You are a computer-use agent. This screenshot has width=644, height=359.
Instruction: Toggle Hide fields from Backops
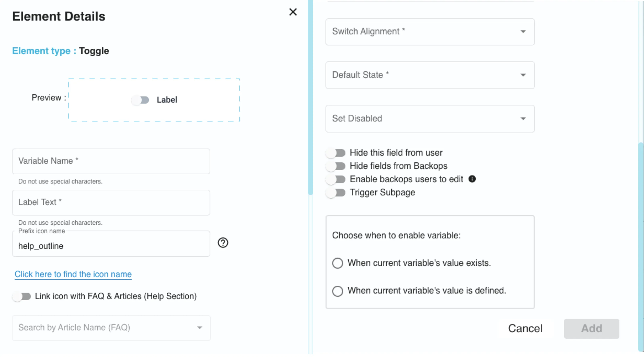click(335, 166)
